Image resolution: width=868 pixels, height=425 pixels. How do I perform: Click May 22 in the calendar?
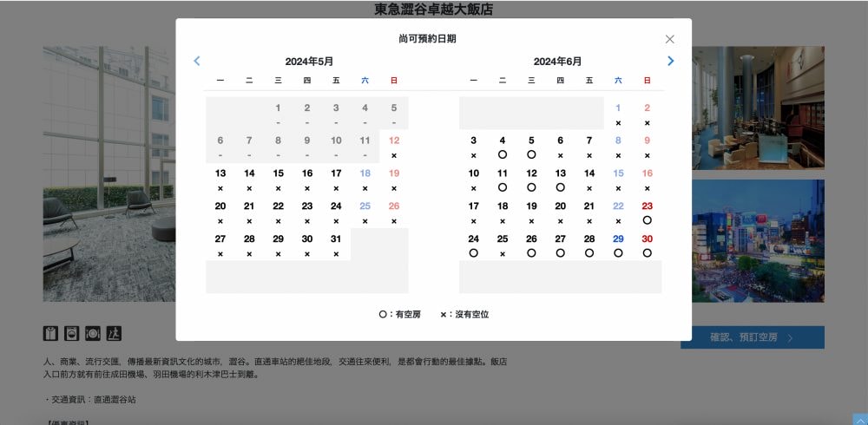(278, 212)
